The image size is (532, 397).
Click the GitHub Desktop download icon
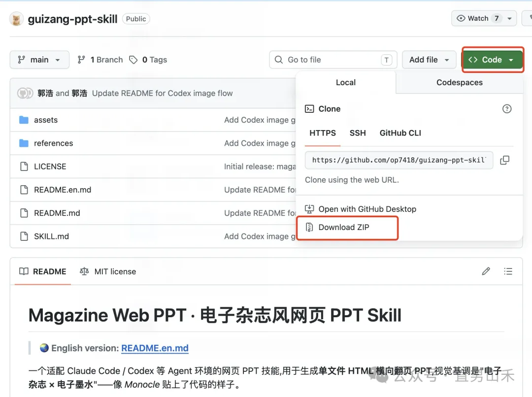pos(309,209)
